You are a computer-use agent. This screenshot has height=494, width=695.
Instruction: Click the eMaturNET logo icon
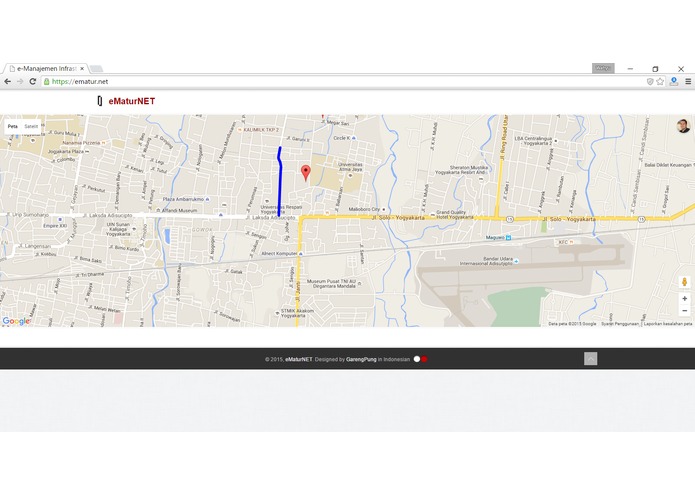(x=100, y=101)
